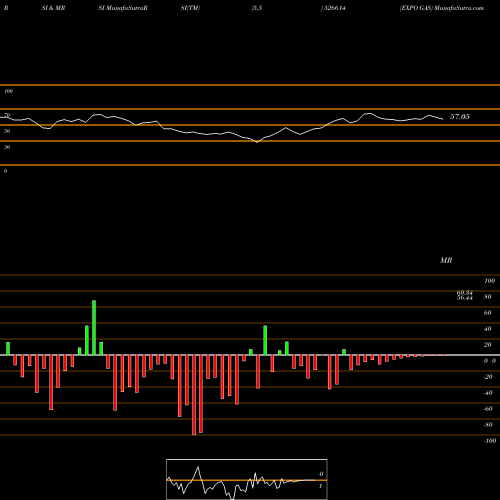Viewport: 500px width, 500px height.
Task: Click the 30 label on the RSI axis
Action: pos(7,147)
